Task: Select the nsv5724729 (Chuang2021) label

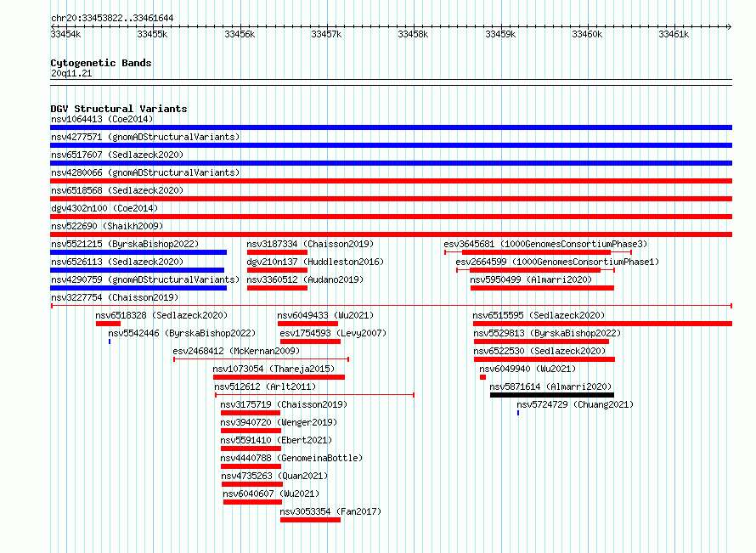Action: [x=575, y=404]
